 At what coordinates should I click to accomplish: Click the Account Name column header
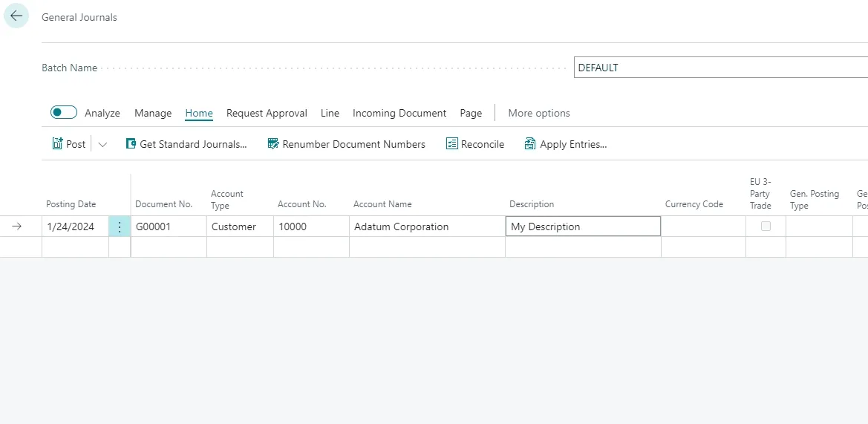click(x=382, y=204)
